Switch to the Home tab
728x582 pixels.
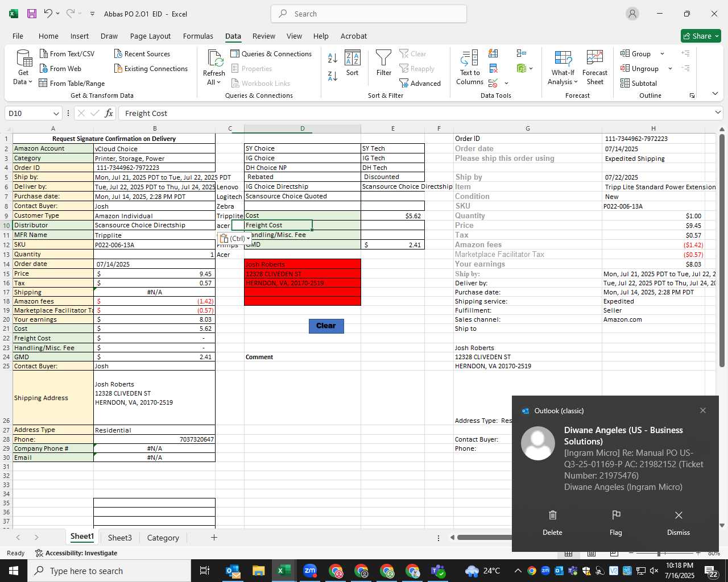tap(48, 36)
